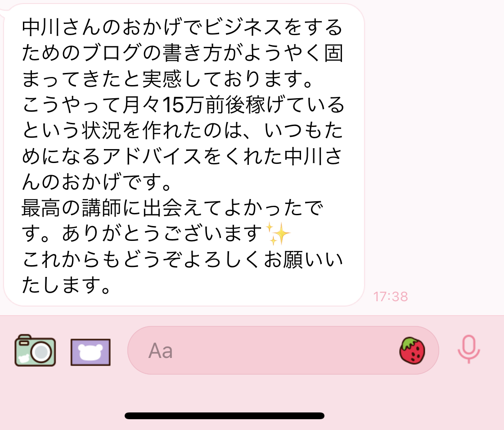Open the strawberry sticker picker

click(x=412, y=351)
